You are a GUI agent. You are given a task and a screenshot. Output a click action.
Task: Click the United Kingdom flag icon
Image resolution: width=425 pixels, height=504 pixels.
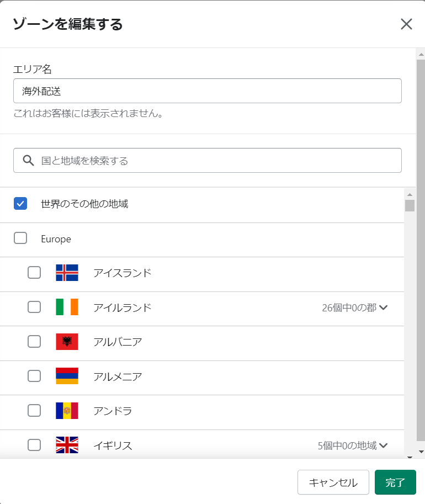67,445
